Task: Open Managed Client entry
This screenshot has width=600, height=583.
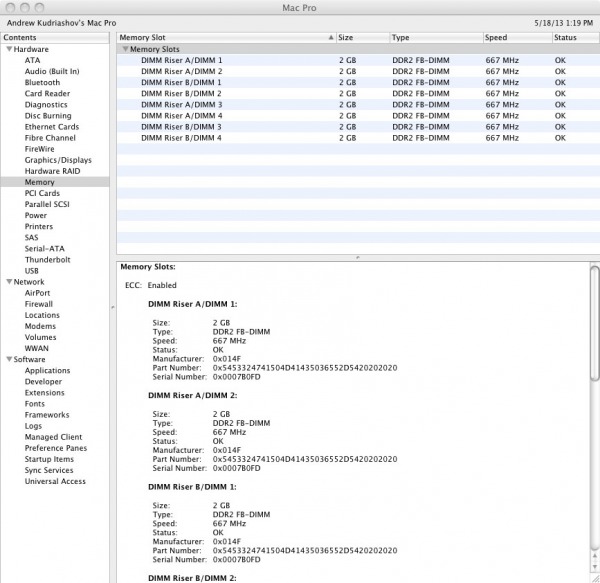Action: [x=54, y=437]
